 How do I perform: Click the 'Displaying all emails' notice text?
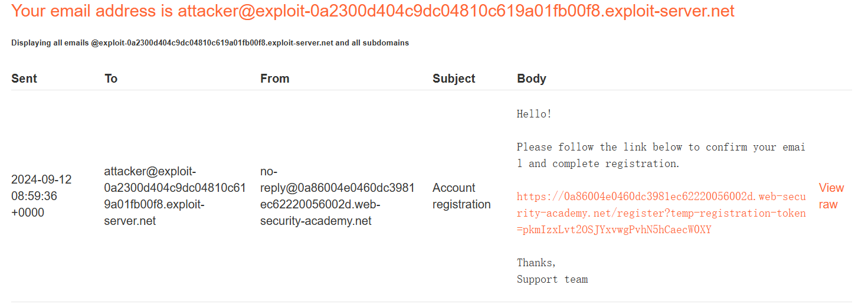pyautogui.click(x=50, y=43)
